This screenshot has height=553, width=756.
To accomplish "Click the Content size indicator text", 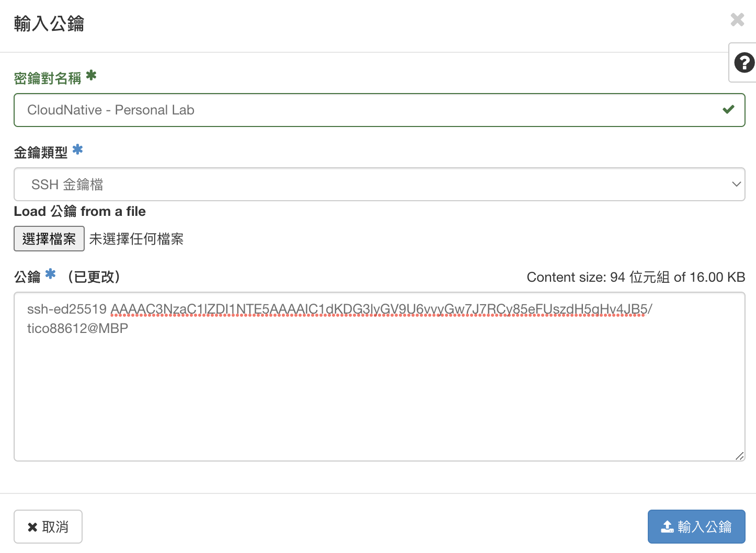I will pos(635,277).
